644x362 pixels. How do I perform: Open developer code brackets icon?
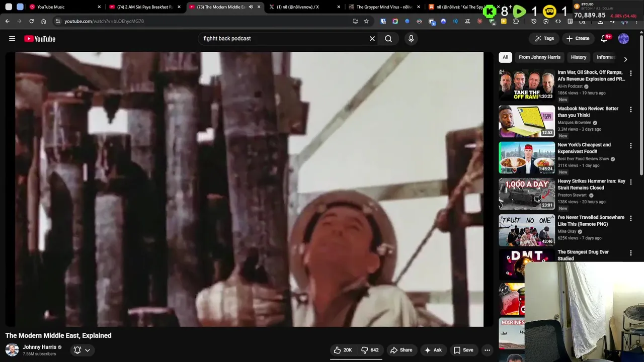click(x=558, y=21)
